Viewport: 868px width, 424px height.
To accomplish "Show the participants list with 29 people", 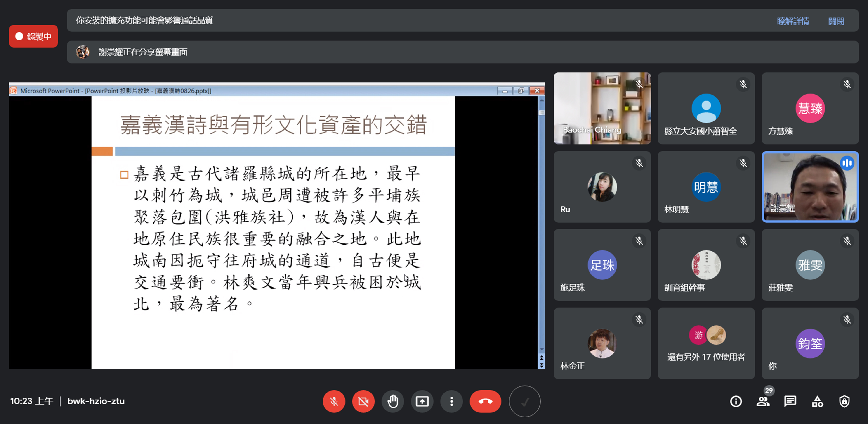I will (x=763, y=401).
